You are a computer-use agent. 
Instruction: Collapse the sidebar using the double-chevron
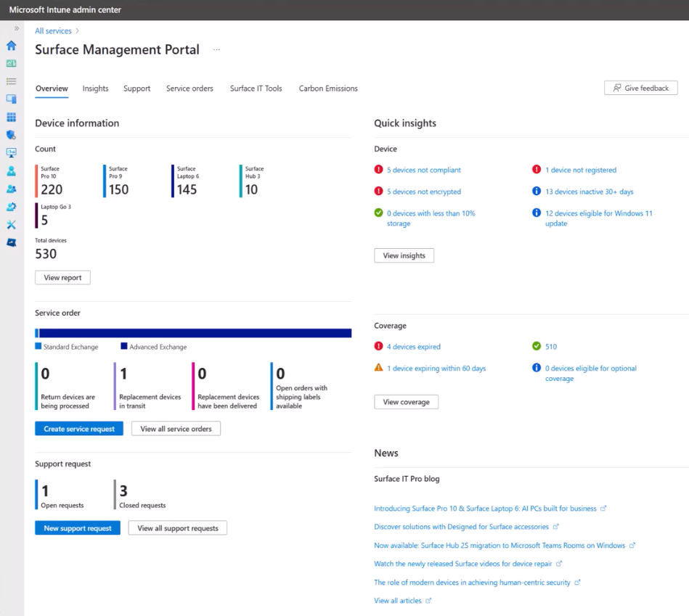pos(16,29)
